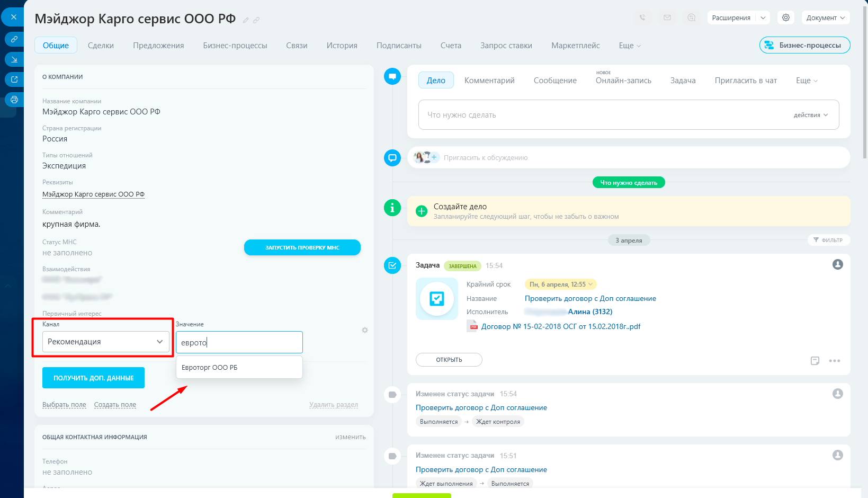Select suggestion Евроторг ООО РБ

pos(239,368)
